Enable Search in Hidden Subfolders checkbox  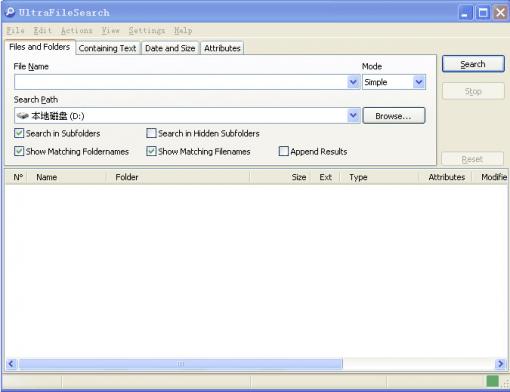[x=151, y=133]
